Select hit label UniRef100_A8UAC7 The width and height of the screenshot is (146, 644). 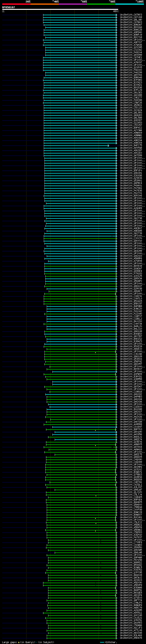tap(131, 291)
